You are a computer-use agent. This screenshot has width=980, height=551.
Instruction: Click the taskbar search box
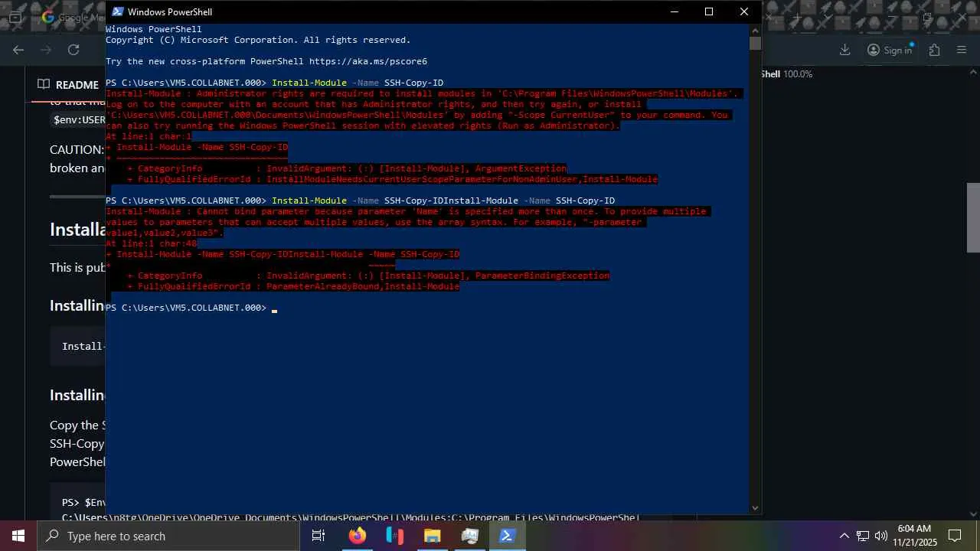[168, 536]
